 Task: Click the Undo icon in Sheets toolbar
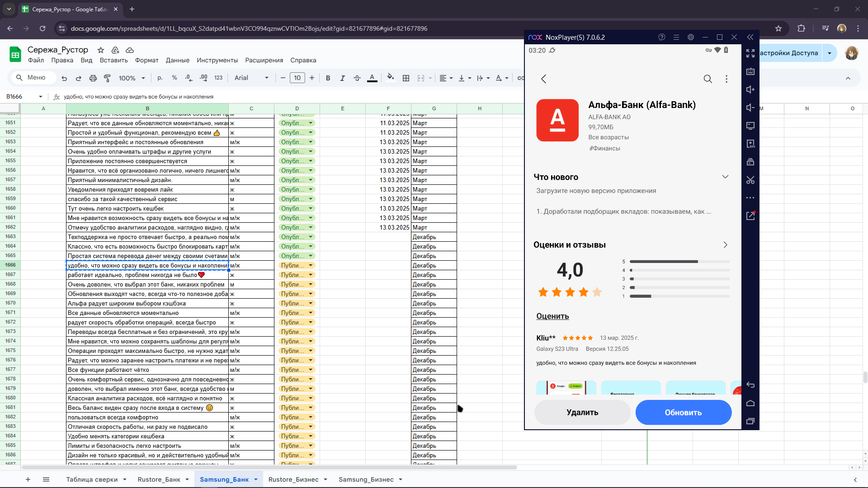pos(64,78)
